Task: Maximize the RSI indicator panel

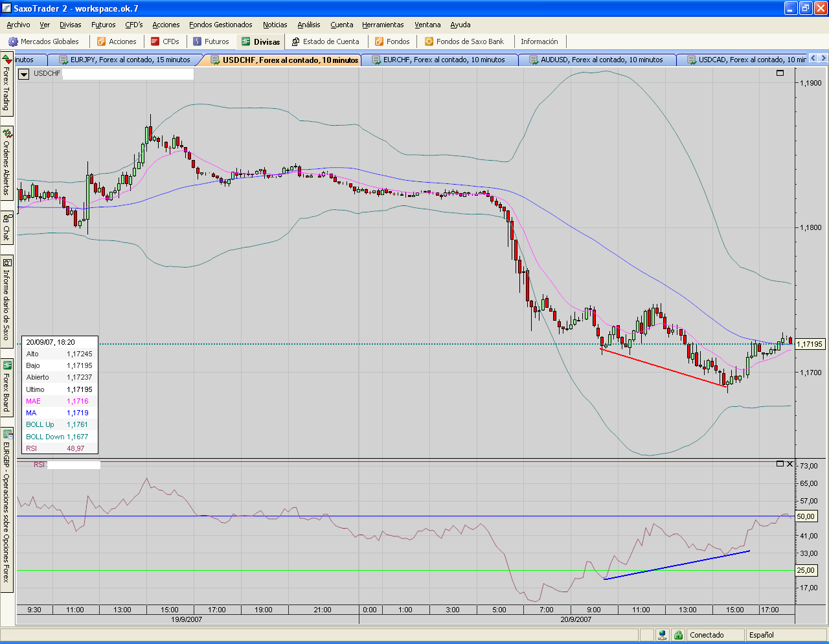Action: pos(780,464)
